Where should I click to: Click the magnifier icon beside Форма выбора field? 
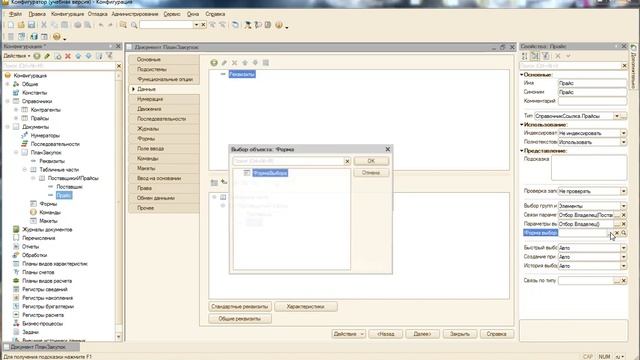coord(624,233)
